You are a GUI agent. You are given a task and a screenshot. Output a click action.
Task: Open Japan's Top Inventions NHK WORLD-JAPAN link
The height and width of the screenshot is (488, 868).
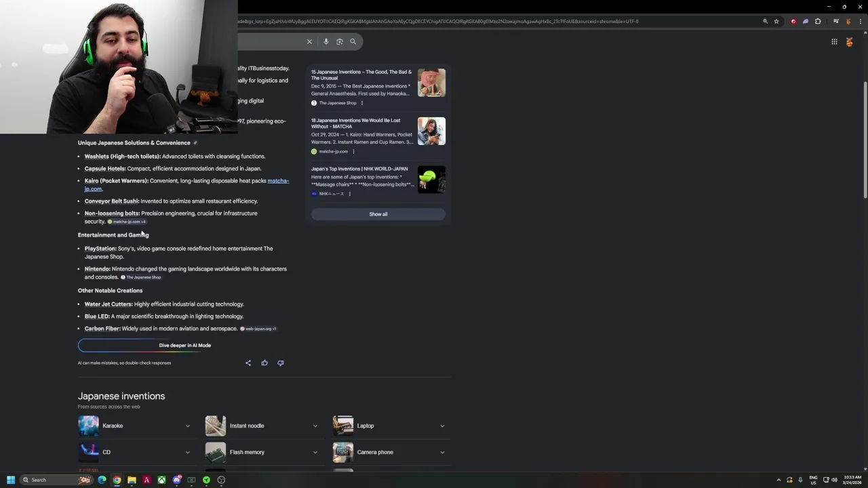tap(359, 169)
